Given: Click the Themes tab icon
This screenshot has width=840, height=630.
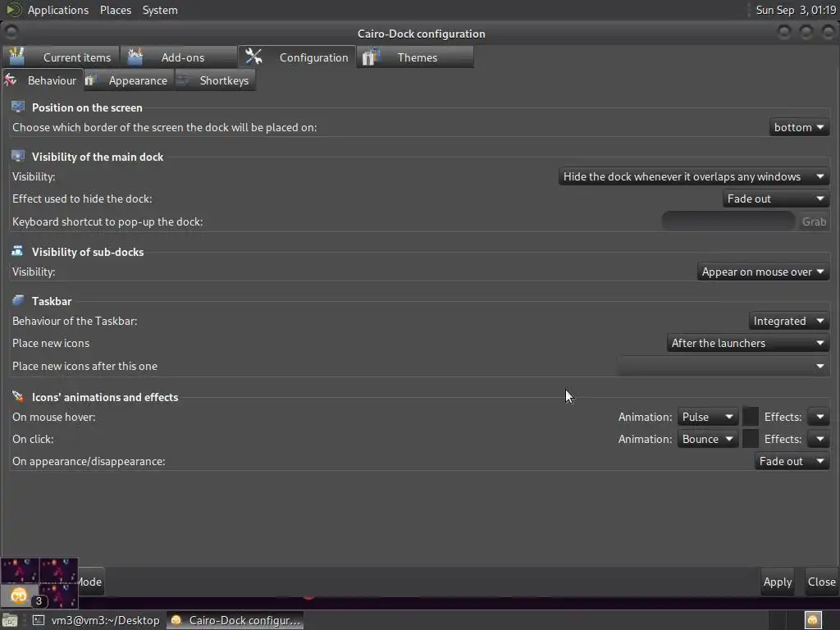Looking at the screenshot, I should 371,57.
